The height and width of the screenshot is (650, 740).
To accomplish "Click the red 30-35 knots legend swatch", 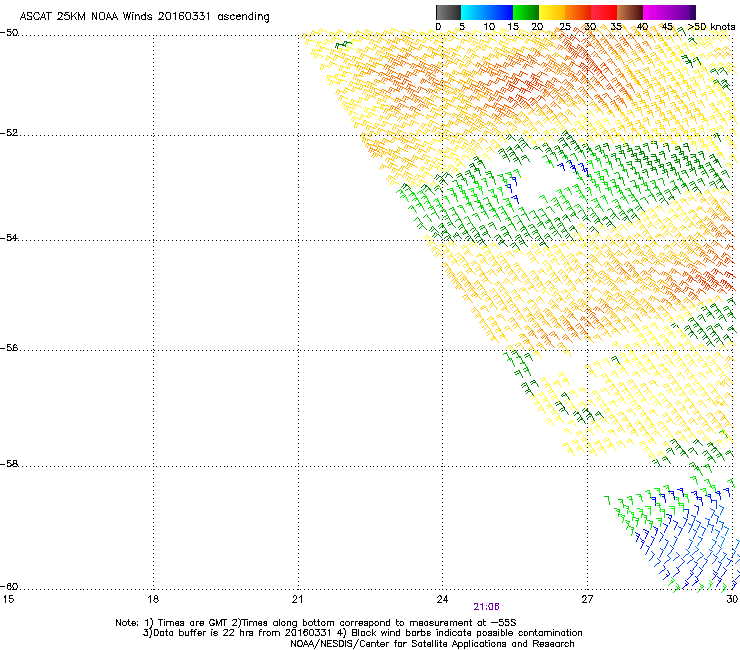I will point(604,12).
